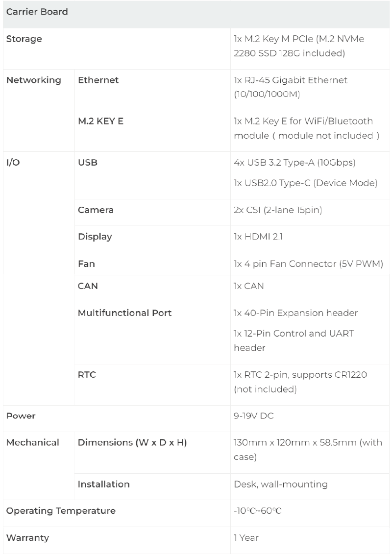The image size is (392, 556).
Task: Click the 40-Pin Expansion header text
Action: [x=295, y=313]
